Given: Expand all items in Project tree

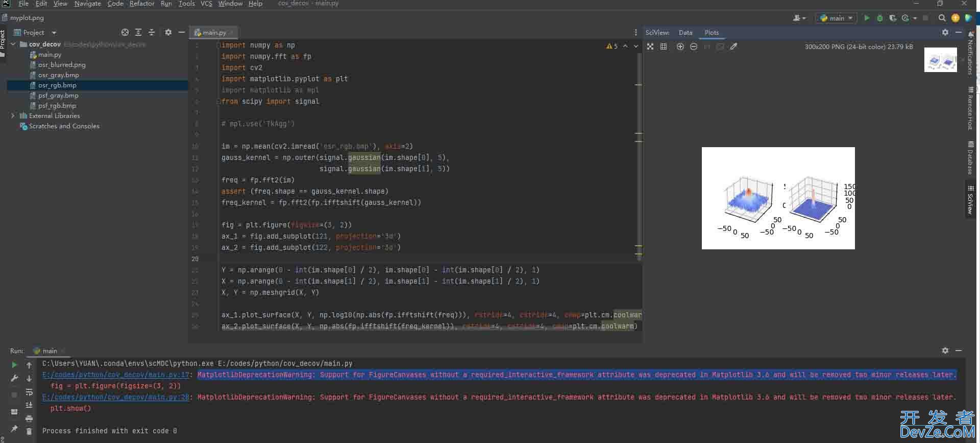Looking at the screenshot, I should point(138,32).
